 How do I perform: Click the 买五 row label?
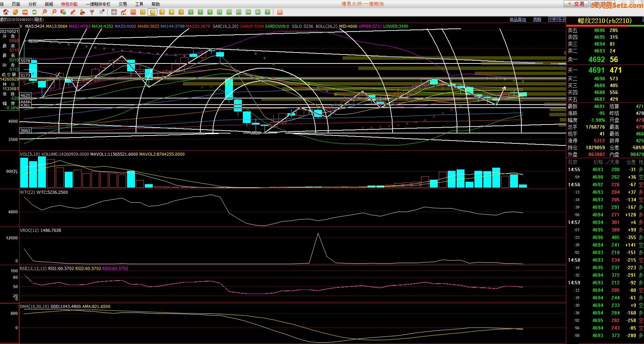pyautogui.click(x=572, y=99)
